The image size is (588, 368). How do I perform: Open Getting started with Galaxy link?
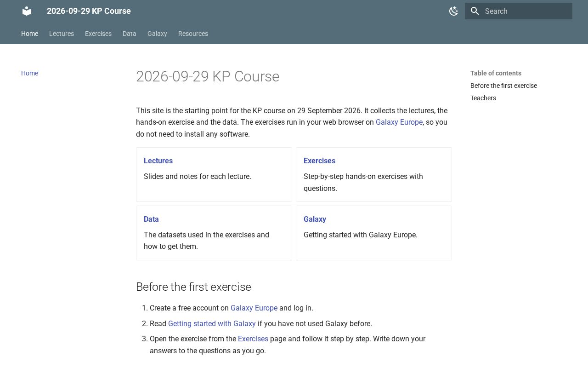point(212,324)
